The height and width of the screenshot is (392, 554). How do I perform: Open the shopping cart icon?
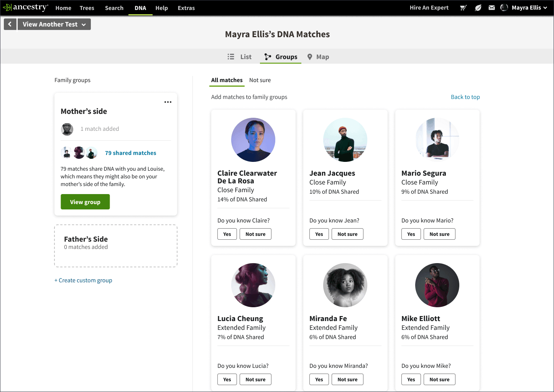pyautogui.click(x=463, y=8)
